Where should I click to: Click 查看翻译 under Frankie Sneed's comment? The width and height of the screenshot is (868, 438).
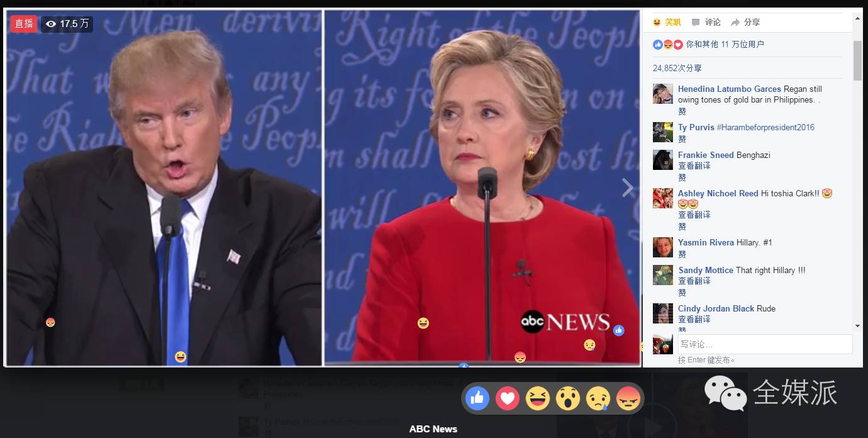pyautogui.click(x=694, y=166)
